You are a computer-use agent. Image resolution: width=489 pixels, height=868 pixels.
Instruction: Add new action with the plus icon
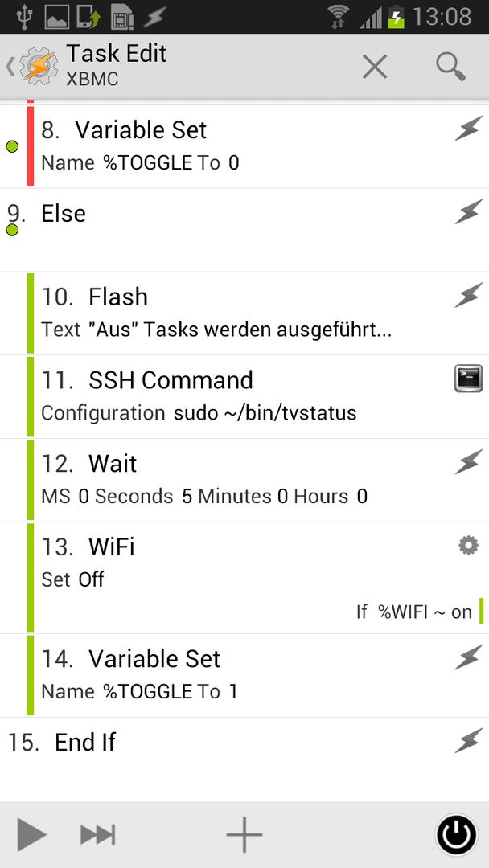coord(244,833)
